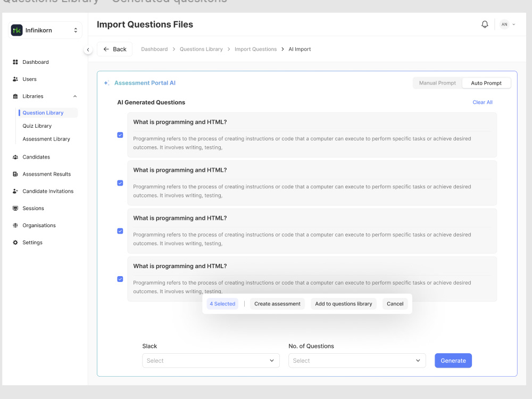Open the No. of Questions dropdown
The image size is (532, 399).
(x=357, y=361)
